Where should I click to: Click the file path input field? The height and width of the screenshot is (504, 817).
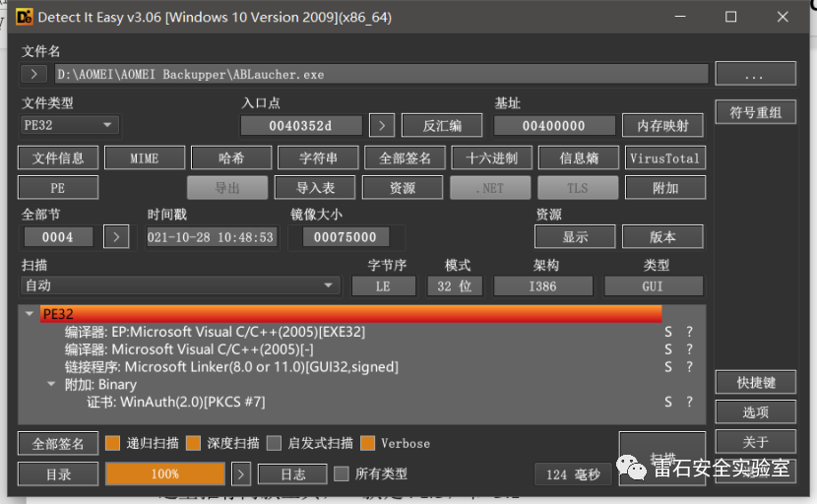(x=381, y=74)
